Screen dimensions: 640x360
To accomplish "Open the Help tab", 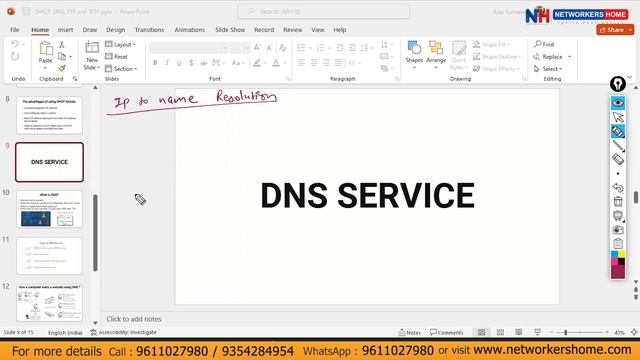I will point(340,30).
